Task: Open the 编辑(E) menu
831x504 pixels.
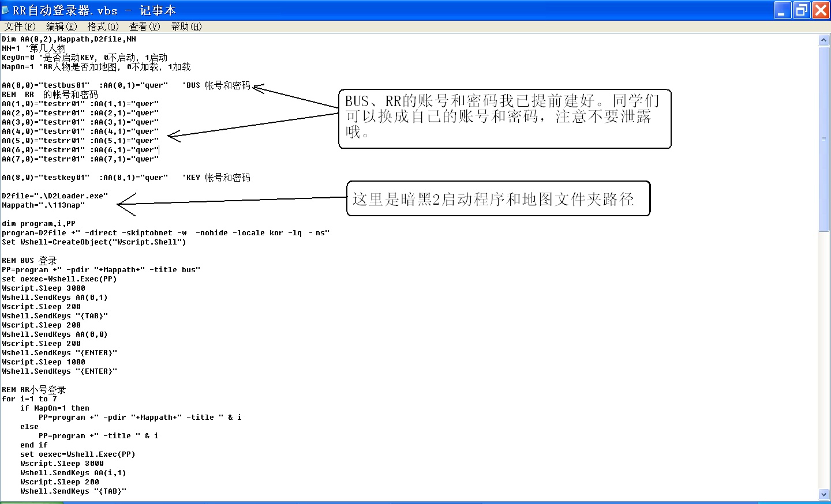Action: 62,27
